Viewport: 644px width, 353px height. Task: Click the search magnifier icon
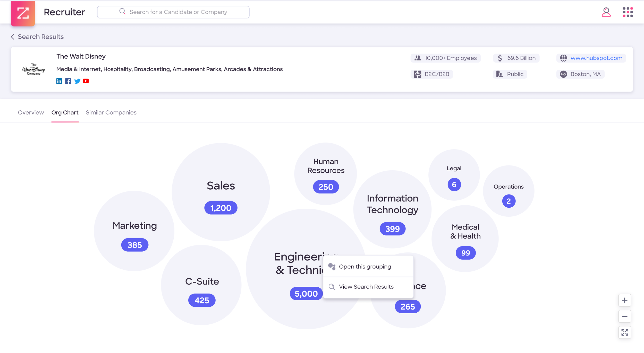tap(122, 12)
